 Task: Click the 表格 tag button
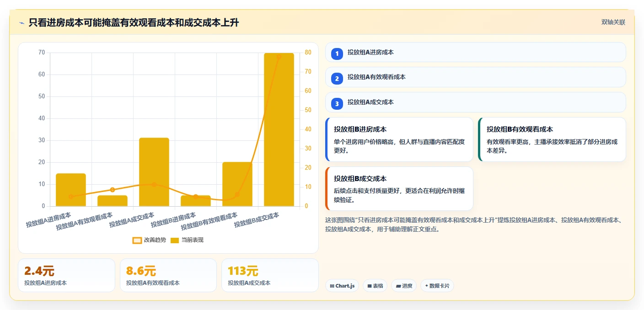tap(375, 286)
